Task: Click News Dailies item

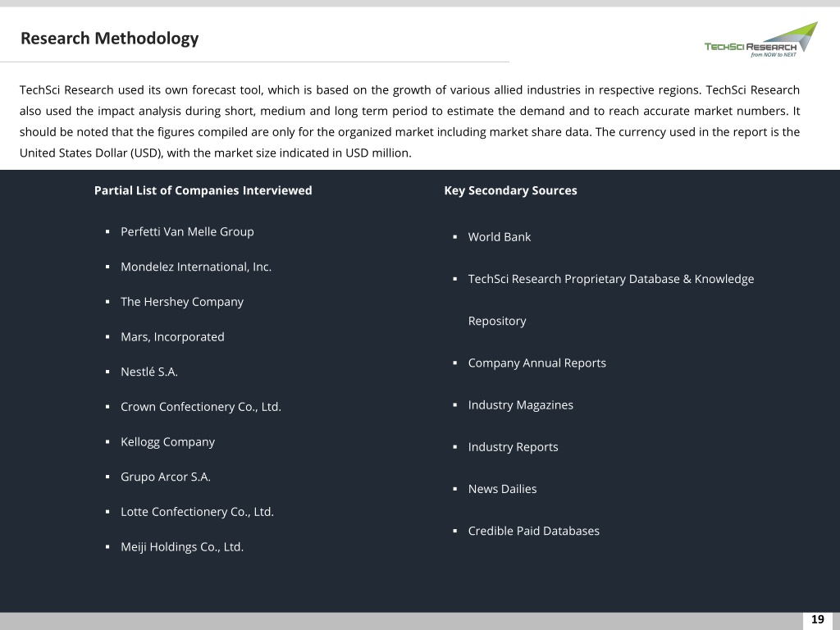Action: pyautogui.click(x=503, y=489)
